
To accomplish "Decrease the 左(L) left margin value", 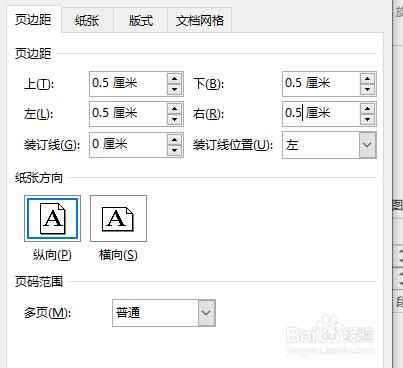I will (x=175, y=119).
